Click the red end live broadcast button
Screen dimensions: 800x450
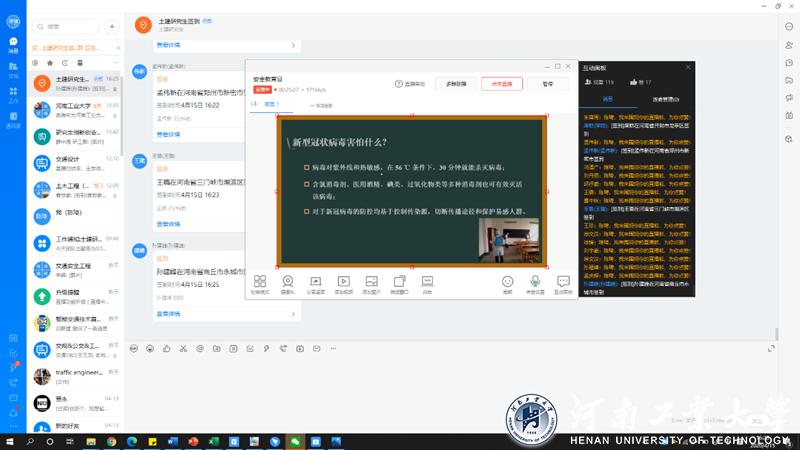pos(502,84)
